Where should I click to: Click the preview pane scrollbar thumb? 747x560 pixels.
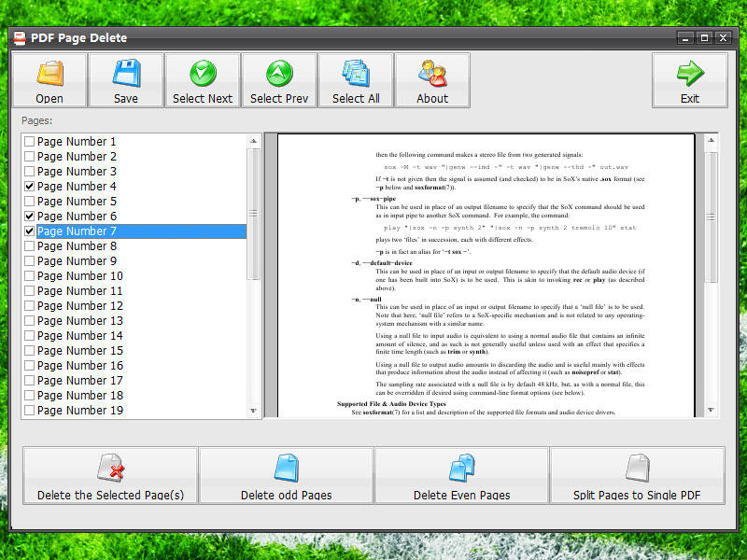711,217
